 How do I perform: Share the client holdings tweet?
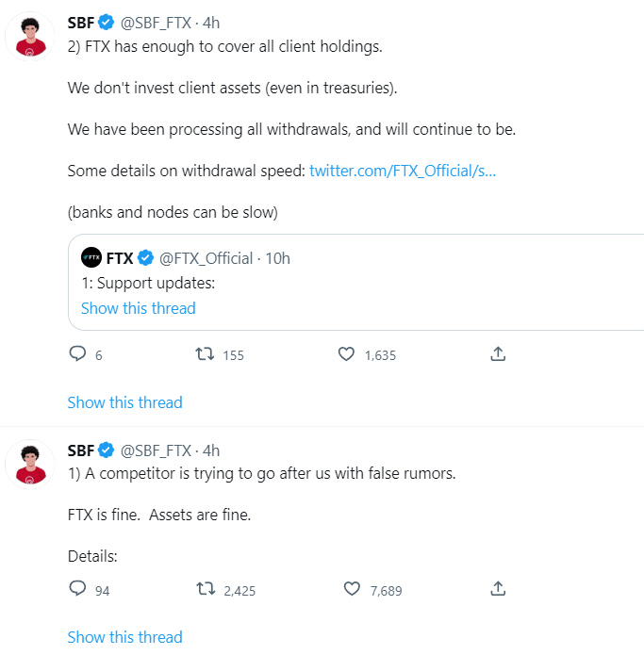click(x=499, y=354)
